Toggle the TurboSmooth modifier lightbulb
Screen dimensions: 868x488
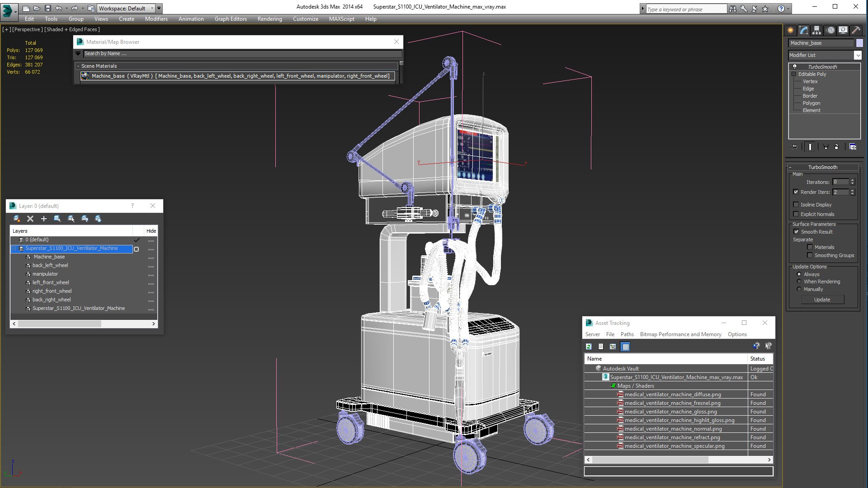[794, 67]
